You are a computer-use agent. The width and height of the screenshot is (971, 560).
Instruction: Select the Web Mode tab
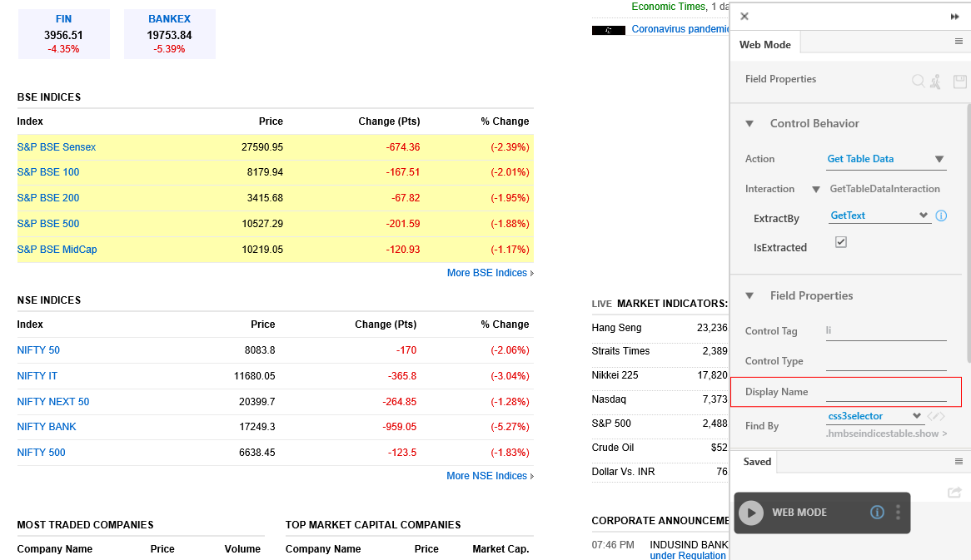tap(764, 45)
